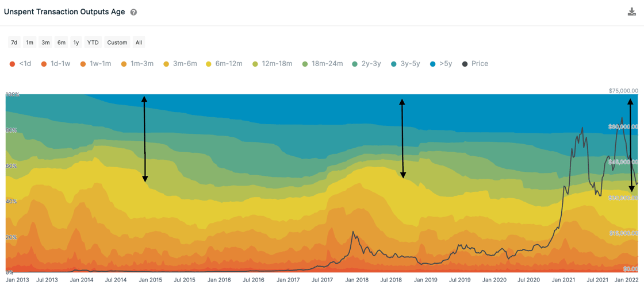This screenshot has height=293, width=644.
Task: Toggle the 3m-6m legend entry
Action: point(181,64)
